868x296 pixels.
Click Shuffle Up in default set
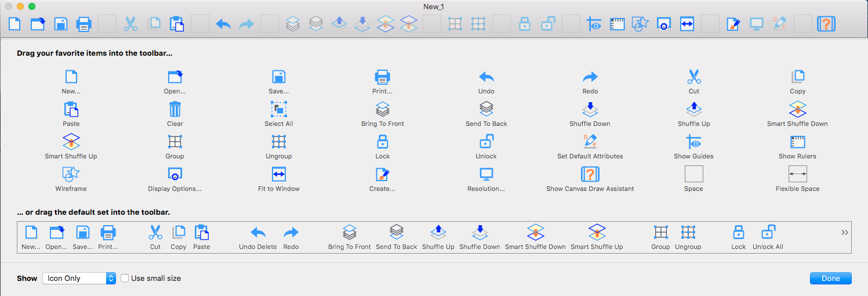(x=438, y=237)
